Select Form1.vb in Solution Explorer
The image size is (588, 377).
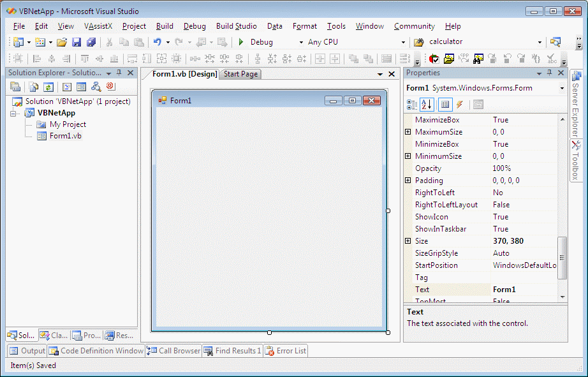pos(65,136)
